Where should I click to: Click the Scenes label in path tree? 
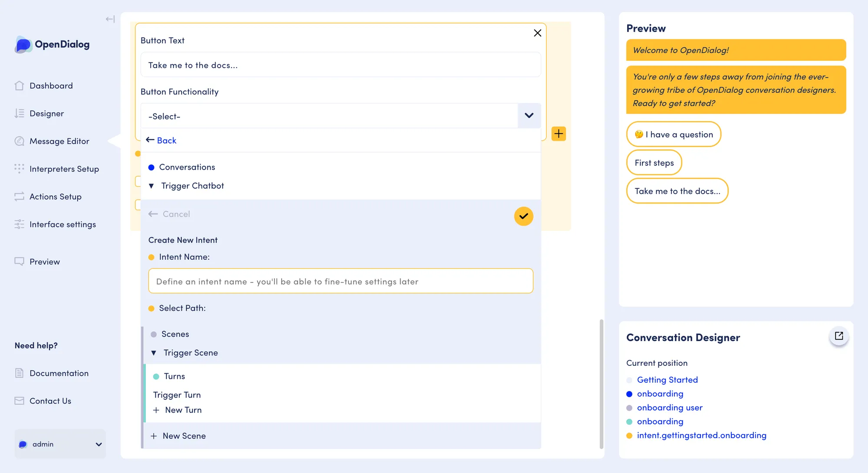[175, 334]
